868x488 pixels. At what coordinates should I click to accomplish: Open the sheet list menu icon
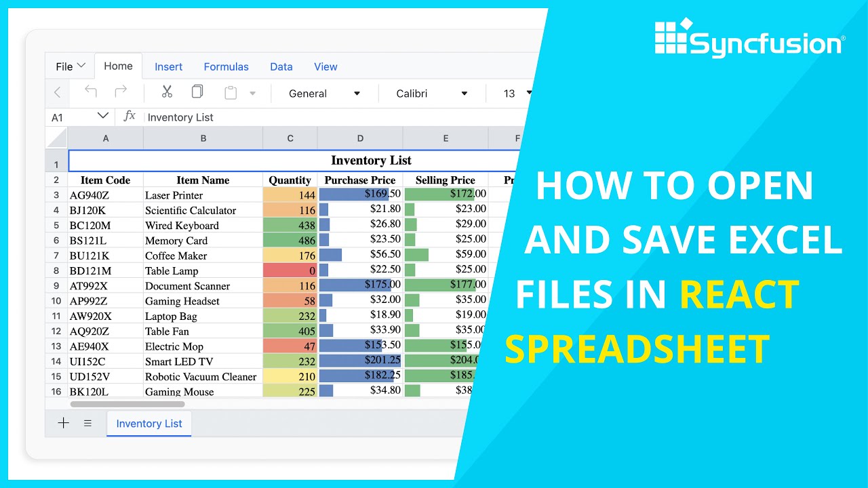(x=87, y=423)
